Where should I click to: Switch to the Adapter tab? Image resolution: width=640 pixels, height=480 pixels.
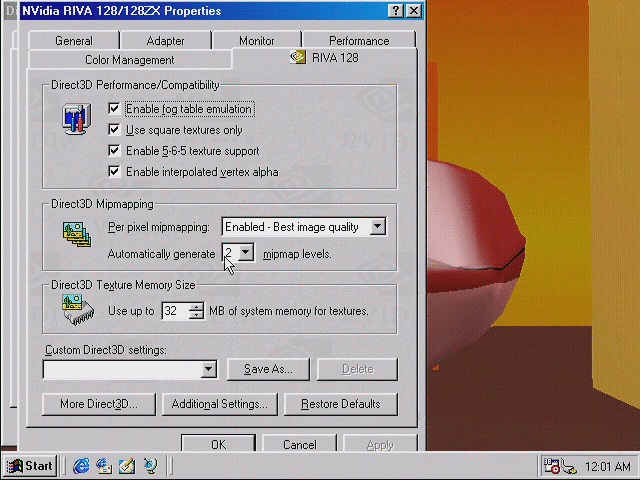pos(166,41)
